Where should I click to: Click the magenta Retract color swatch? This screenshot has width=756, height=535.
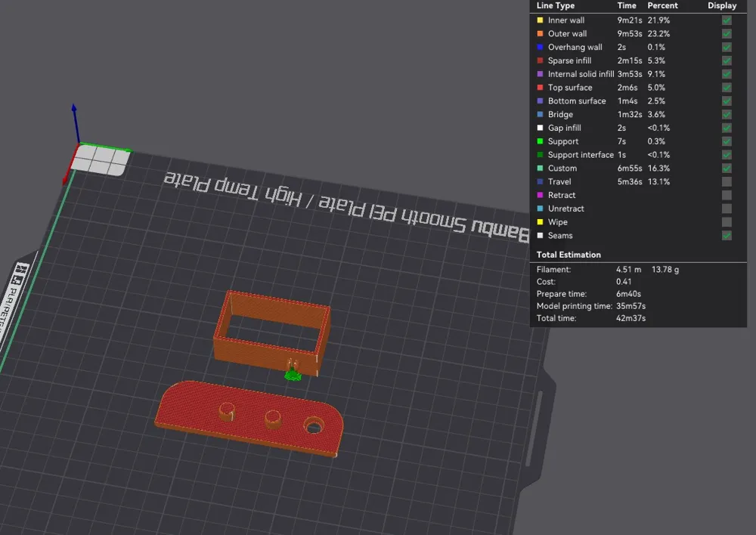click(540, 196)
